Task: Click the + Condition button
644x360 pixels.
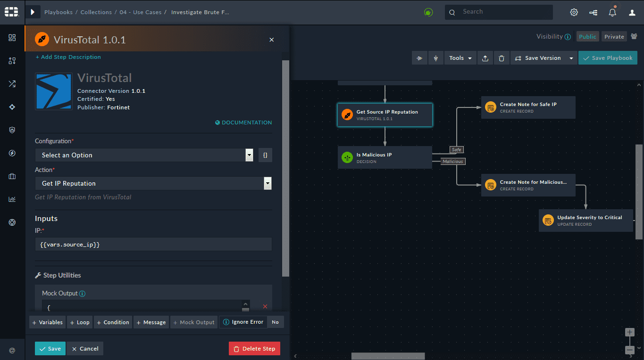Action: coord(113,322)
